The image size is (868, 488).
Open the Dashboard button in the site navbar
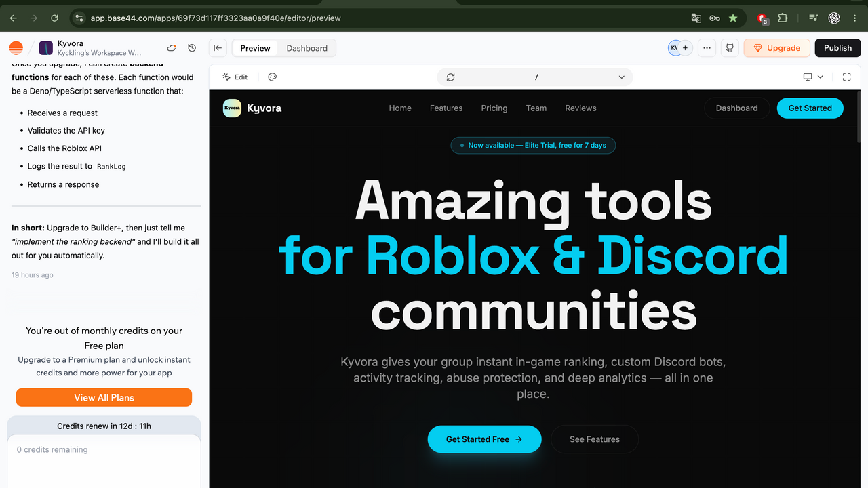(x=737, y=108)
